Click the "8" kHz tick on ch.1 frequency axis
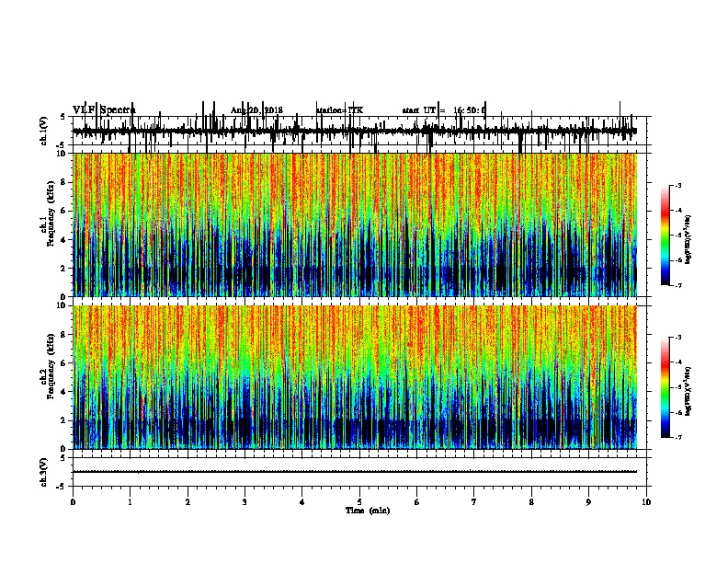Screen dimensions: 728x563 point(64,182)
